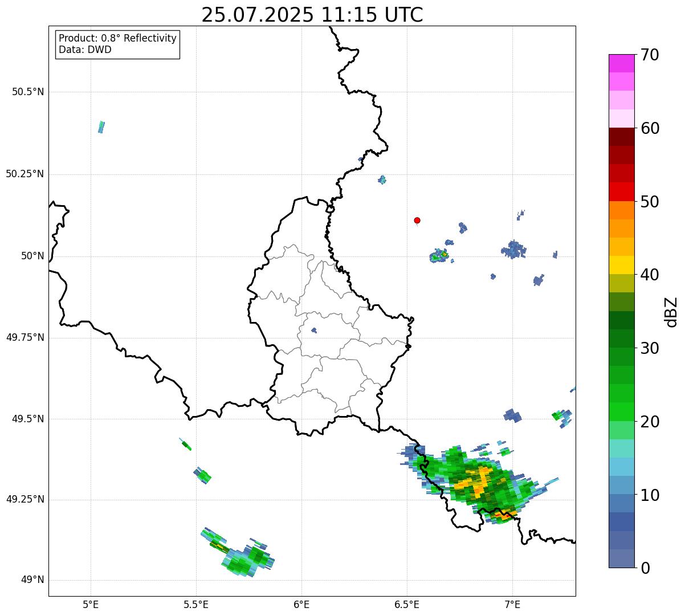685x616 pixels.
Task: Click the dark maroon colorbar segment below 60
Action: point(621,137)
